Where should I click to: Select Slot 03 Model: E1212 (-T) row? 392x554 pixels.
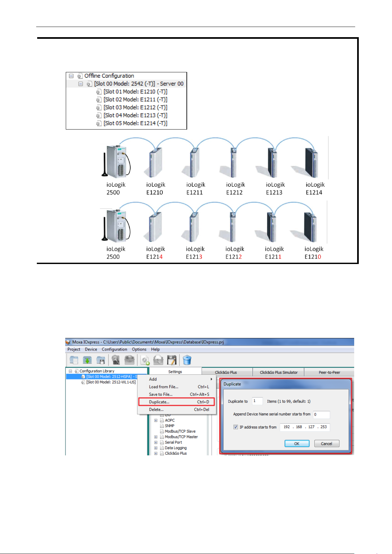[x=132, y=108]
